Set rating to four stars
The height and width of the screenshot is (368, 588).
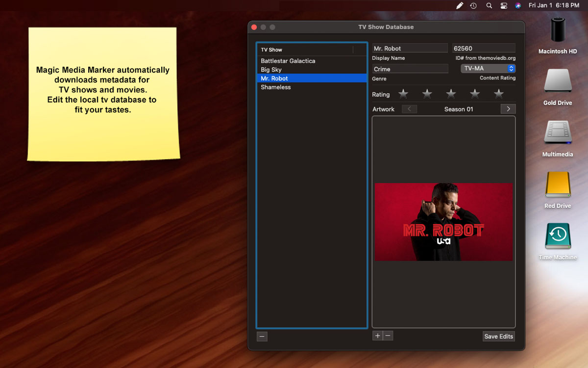click(475, 94)
